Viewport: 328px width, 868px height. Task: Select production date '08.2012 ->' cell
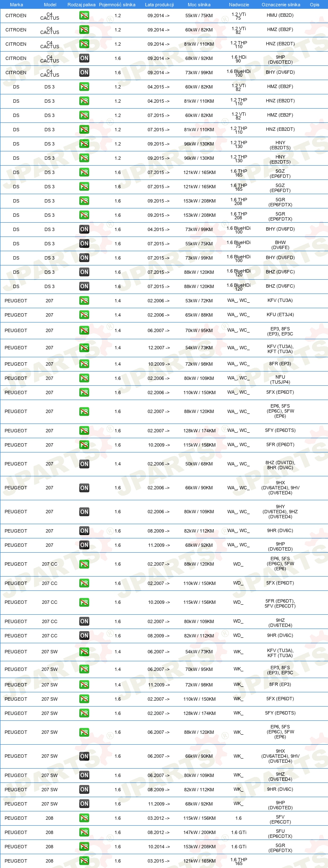159,832
